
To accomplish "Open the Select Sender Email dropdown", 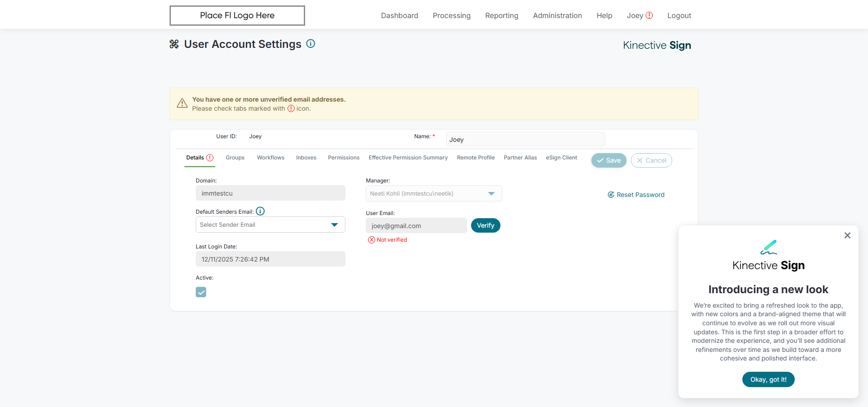I will click(x=270, y=225).
